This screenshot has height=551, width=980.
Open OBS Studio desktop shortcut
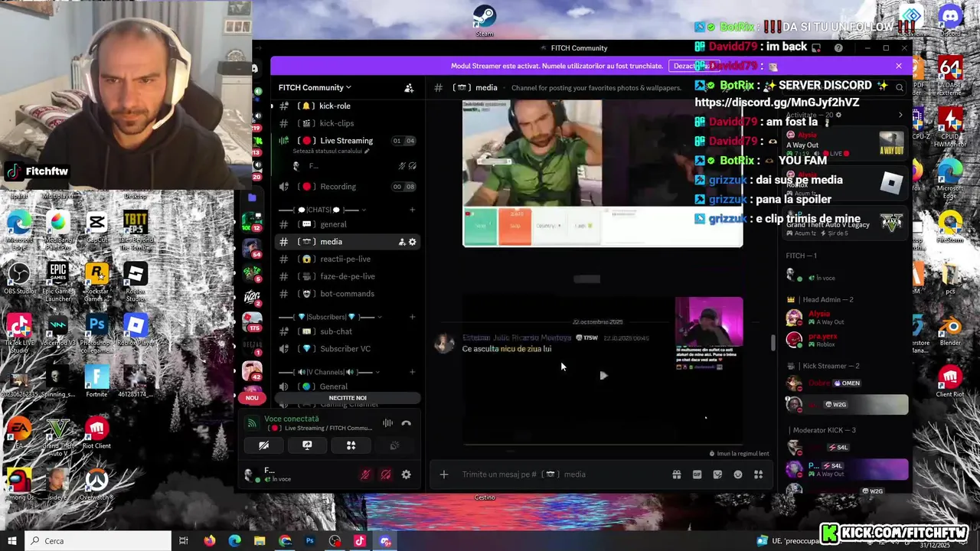click(19, 278)
